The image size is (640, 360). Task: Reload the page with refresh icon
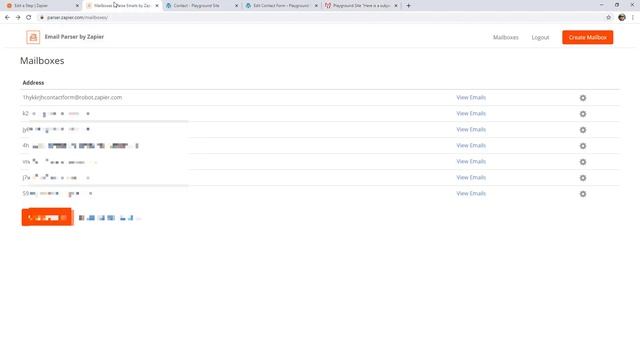29,18
